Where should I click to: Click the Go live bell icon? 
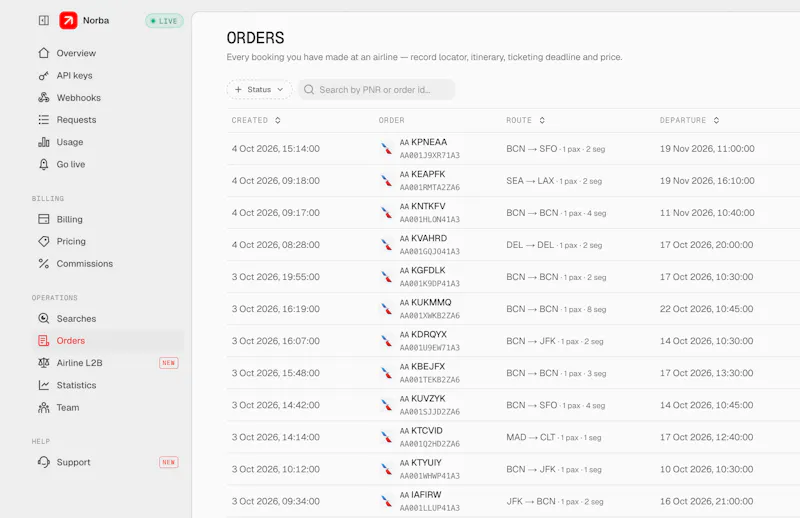(x=44, y=164)
